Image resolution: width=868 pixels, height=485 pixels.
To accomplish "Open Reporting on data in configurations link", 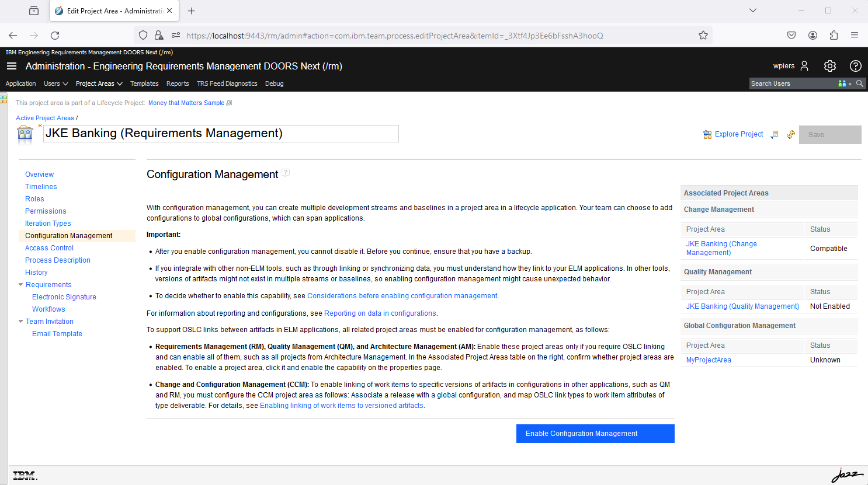I will pos(380,313).
